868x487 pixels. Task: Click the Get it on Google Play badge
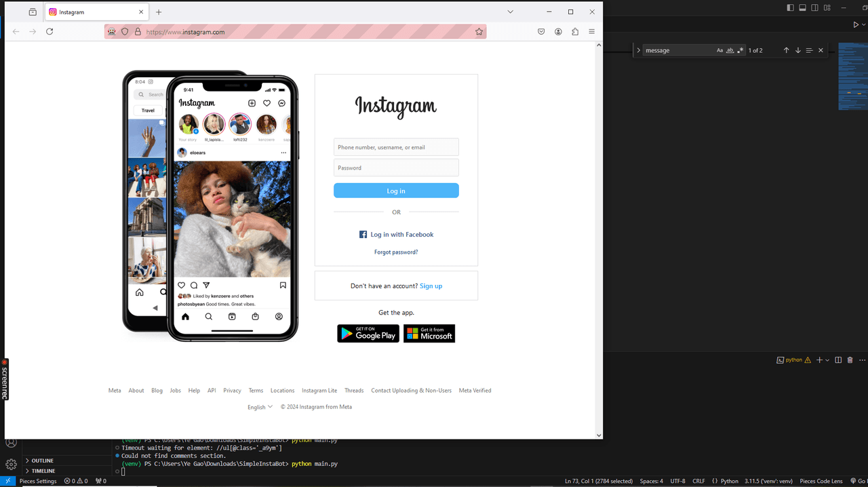coord(368,334)
